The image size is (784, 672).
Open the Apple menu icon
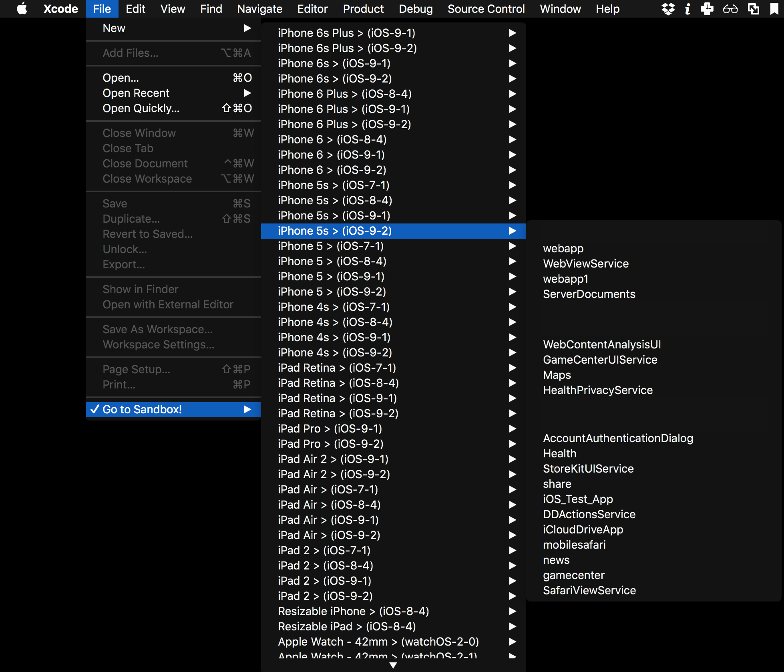(22, 8)
